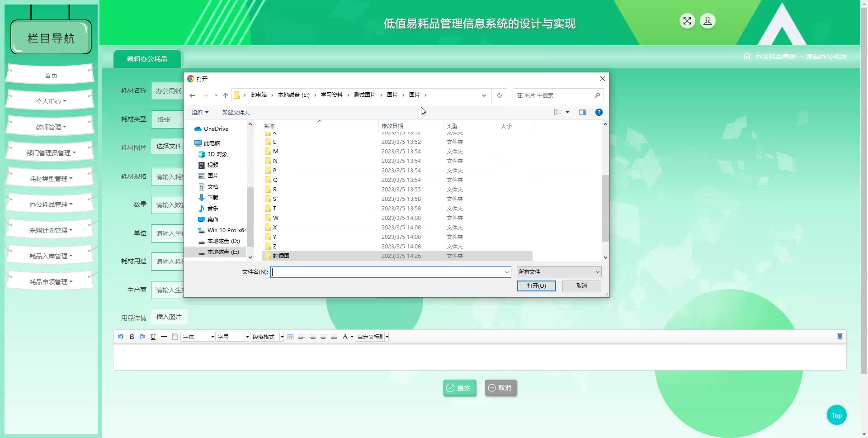Open the 组织 menu in file dialog

click(200, 113)
